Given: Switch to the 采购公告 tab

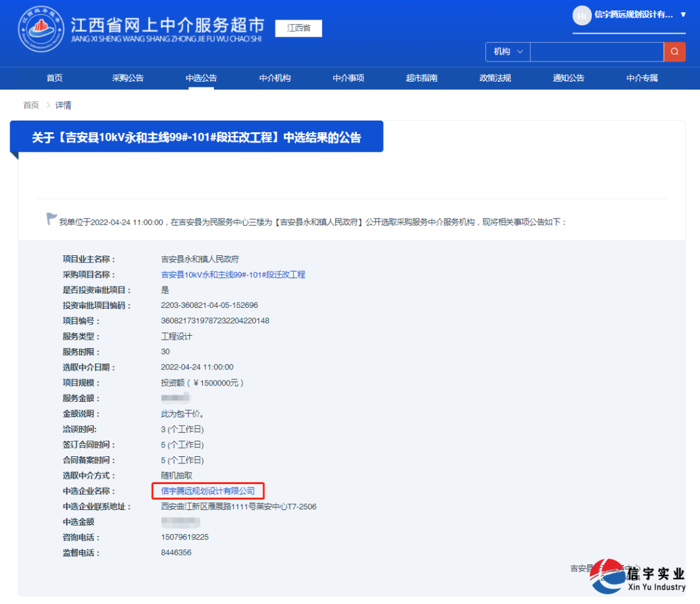Looking at the screenshot, I should point(128,78).
